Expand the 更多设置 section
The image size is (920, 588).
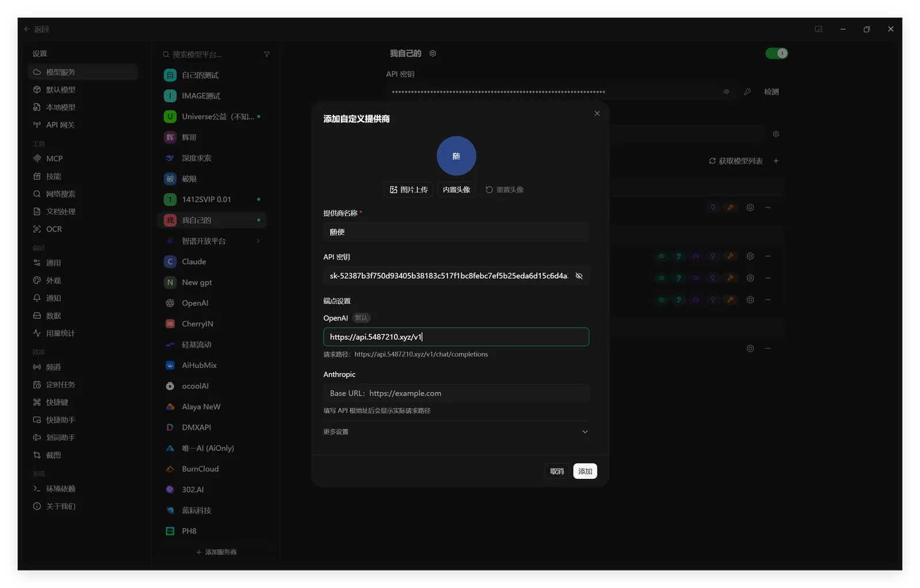pos(456,432)
